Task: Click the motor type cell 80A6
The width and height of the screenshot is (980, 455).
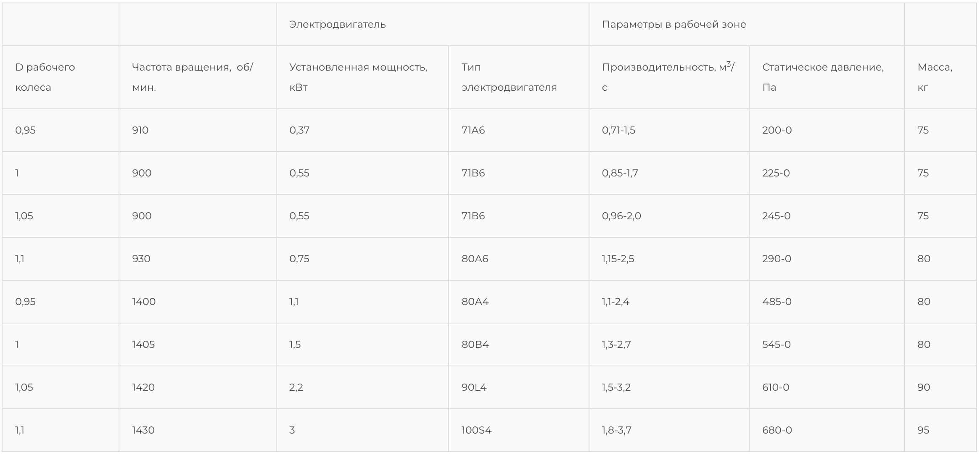Action: click(475, 259)
